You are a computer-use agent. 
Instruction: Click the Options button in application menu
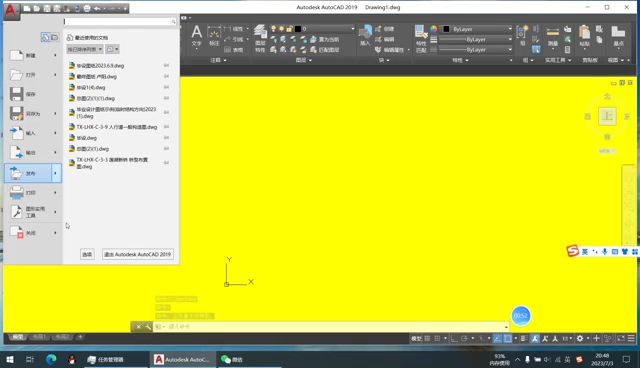tap(87, 254)
